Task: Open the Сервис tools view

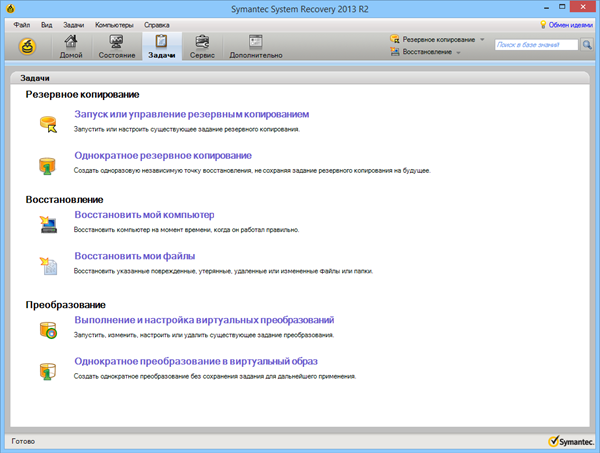Action: tap(203, 46)
